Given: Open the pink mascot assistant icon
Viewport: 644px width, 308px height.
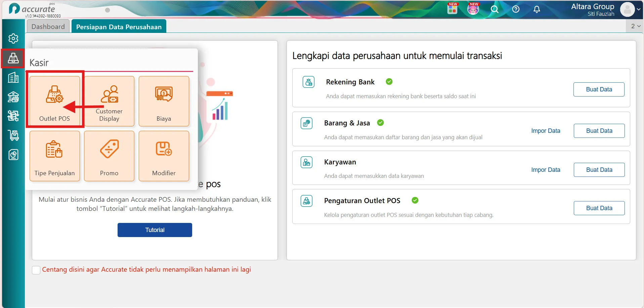Looking at the screenshot, I should coord(473,9).
